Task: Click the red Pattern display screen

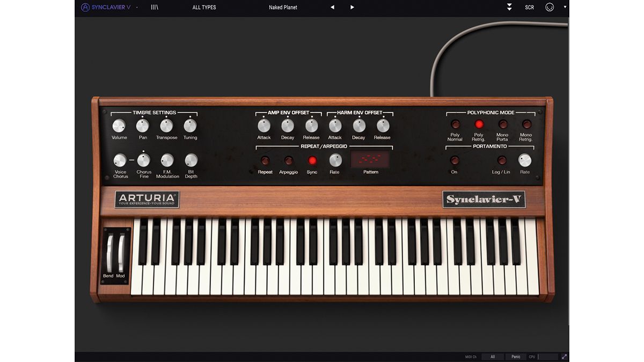Action: pos(369,159)
